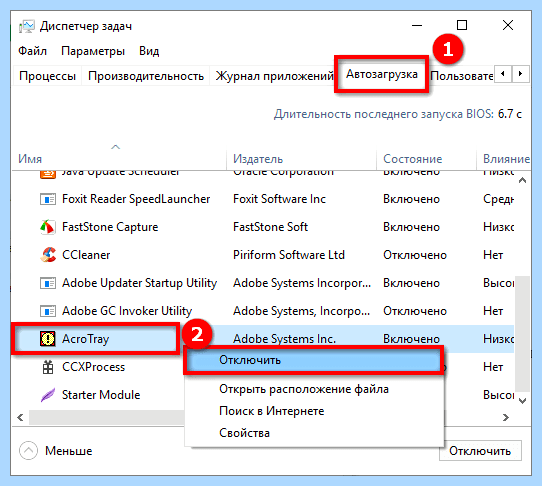Select the Foxit Reader SpeedLauncher row name
The width and height of the screenshot is (542, 486).
[136, 199]
